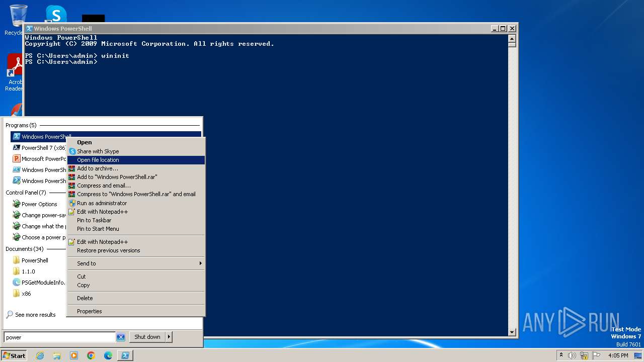Select Share with Skype in context menu
The width and height of the screenshot is (644, 362).
(x=136, y=151)
